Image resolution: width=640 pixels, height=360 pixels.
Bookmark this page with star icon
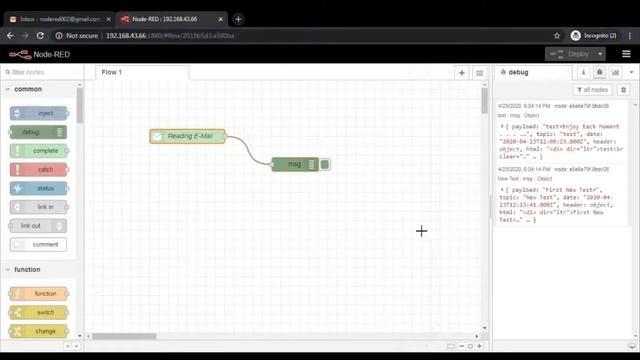click(x=557, y=36)
